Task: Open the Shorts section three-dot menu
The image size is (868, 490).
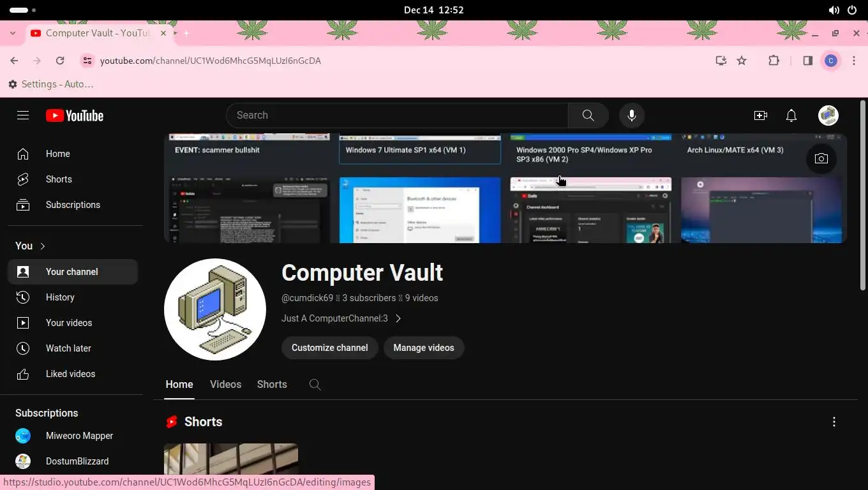Action: (834, 422)
